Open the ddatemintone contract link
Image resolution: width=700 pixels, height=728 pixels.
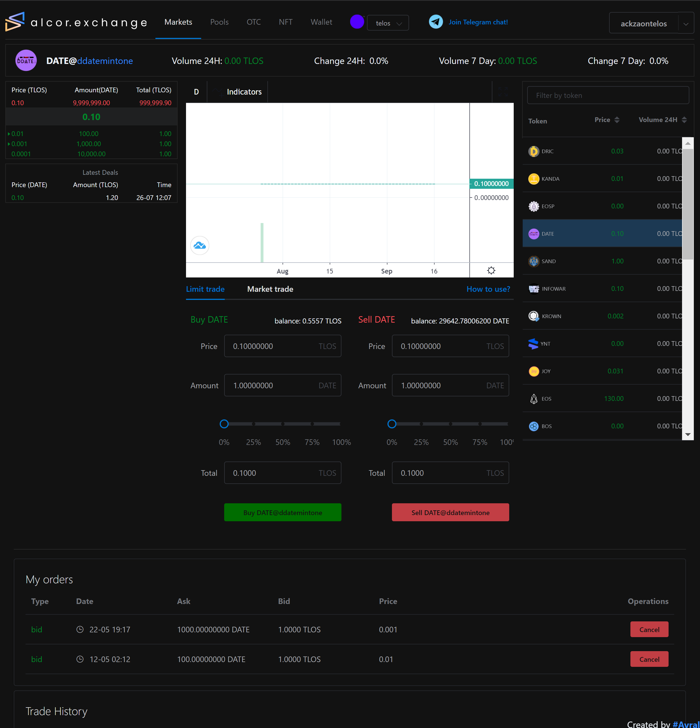pos(105,61)
